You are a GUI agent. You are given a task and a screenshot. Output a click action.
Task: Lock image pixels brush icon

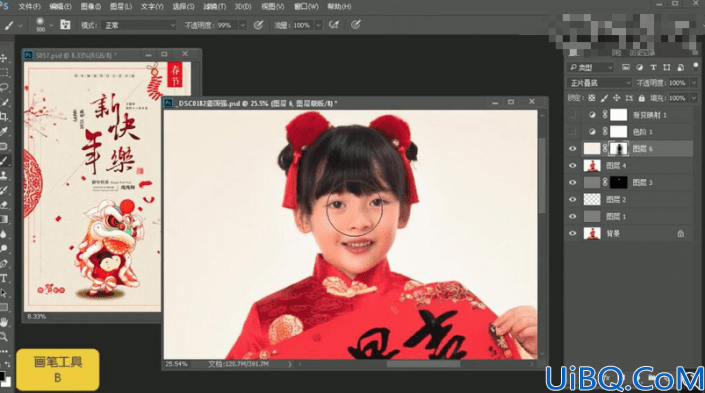pyautogui.click(x=604, y=98)
